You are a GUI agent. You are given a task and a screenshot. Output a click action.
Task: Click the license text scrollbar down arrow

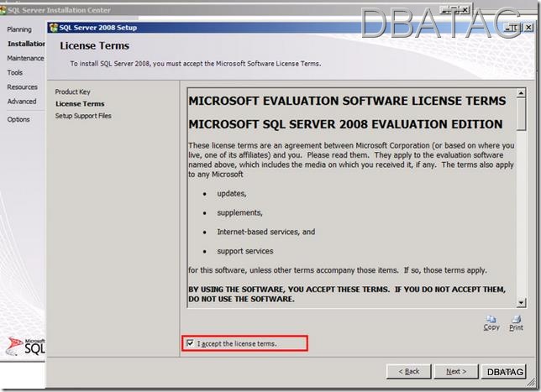521,303
